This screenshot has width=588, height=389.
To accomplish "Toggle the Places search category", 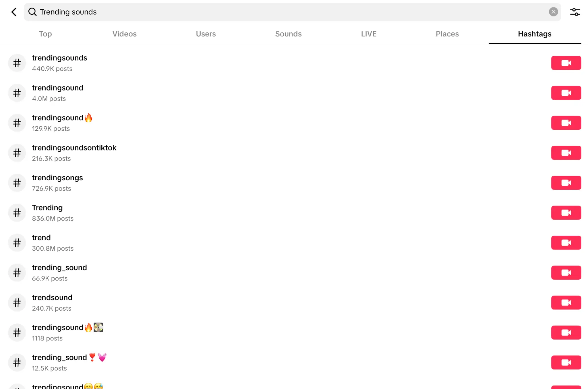I will point(447,33).
